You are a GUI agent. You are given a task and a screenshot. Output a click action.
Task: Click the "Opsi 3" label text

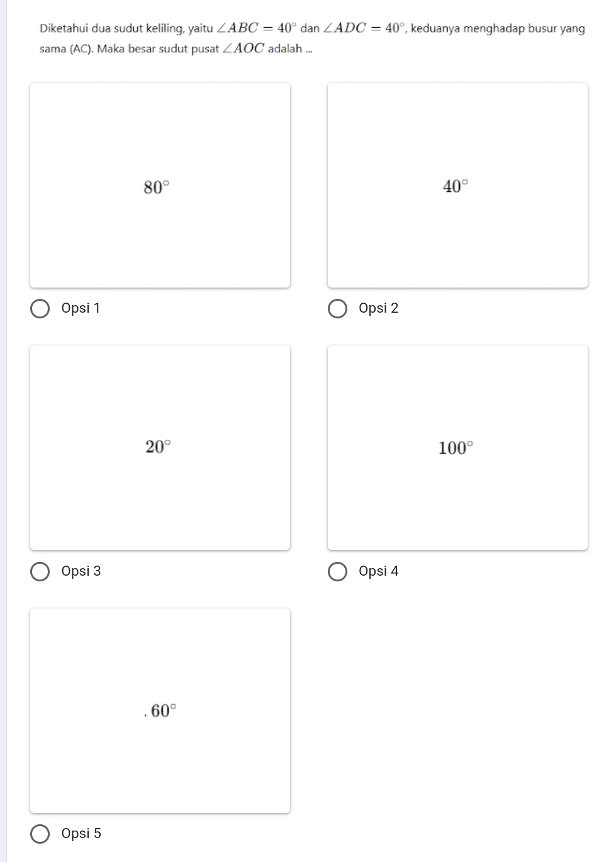point(81,571)
